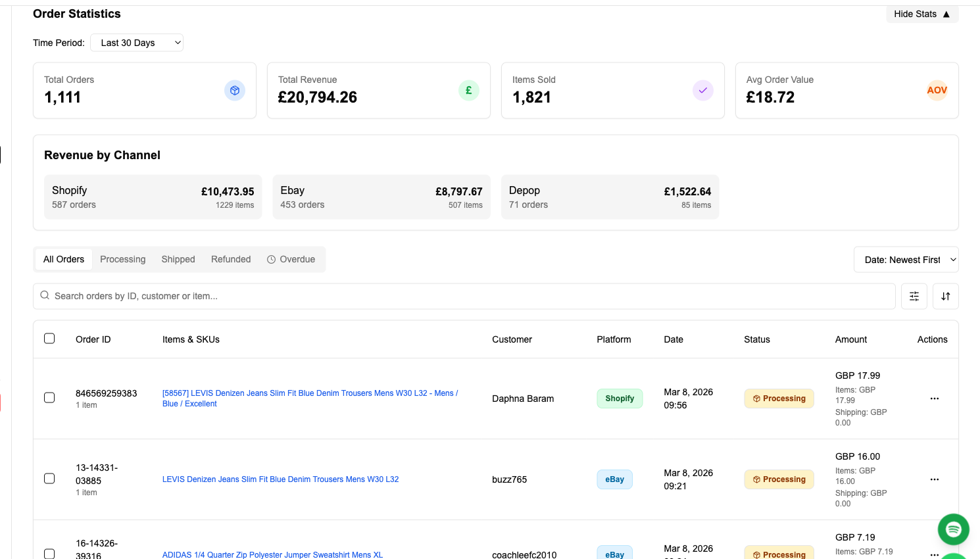Click the Items Sold checkmark icon
Screen dimensions: 980x559
coord(703,90)
